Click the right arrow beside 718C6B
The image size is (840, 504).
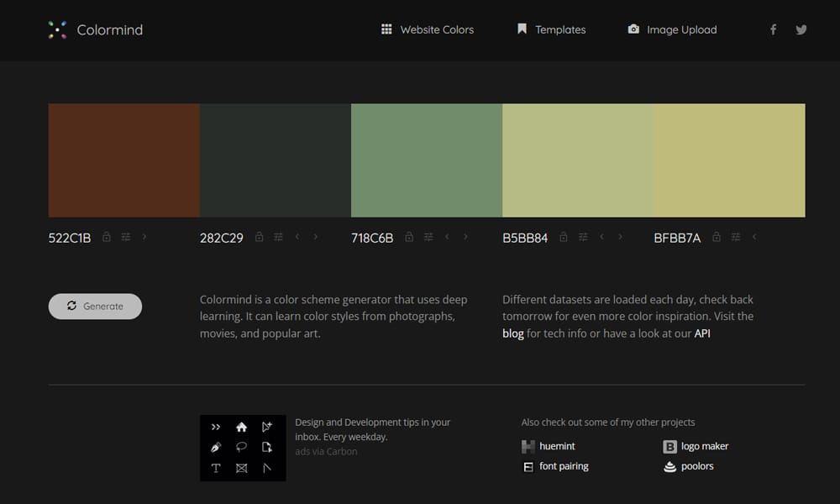[x=465, y=237]
